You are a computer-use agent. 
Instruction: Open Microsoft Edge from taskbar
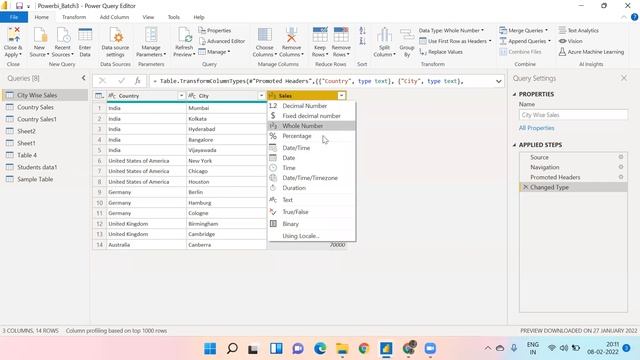tap(320, 349)
